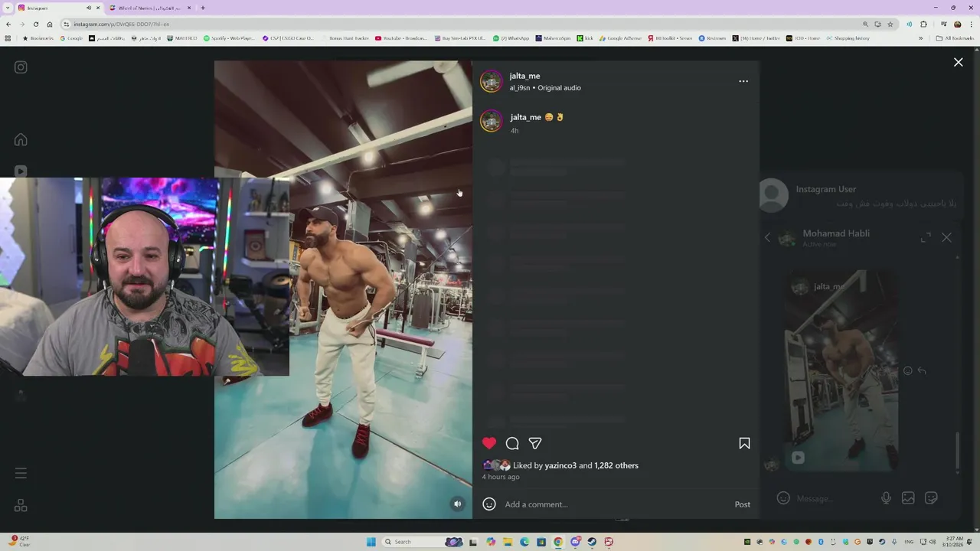Open the WhatsApp bookmark
Screen dimensions: 980x551
[x=511, y=38]
